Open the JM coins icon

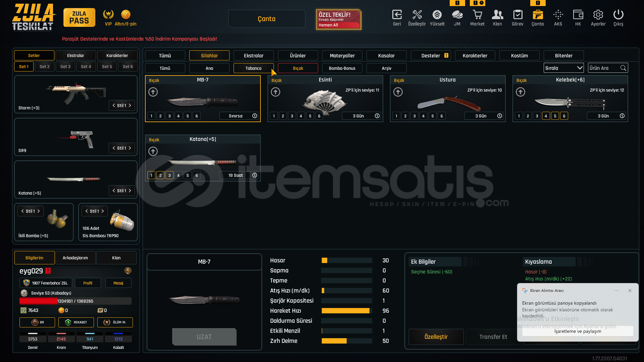(457, 15)
